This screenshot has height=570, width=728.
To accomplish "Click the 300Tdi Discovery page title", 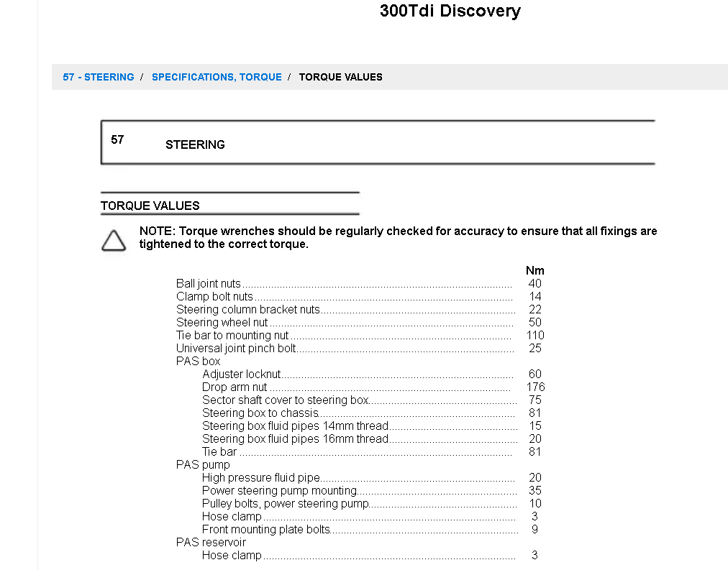I will click(450, 11).
